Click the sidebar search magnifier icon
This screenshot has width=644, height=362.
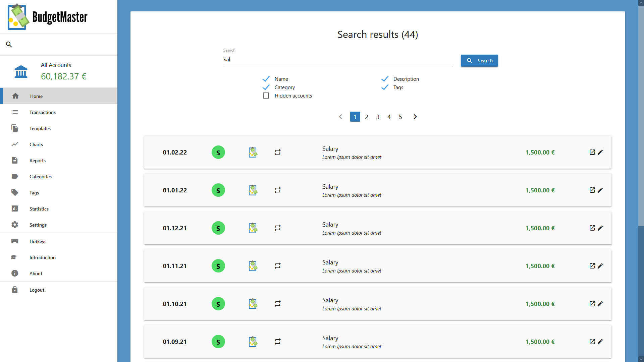pos(9,44)
